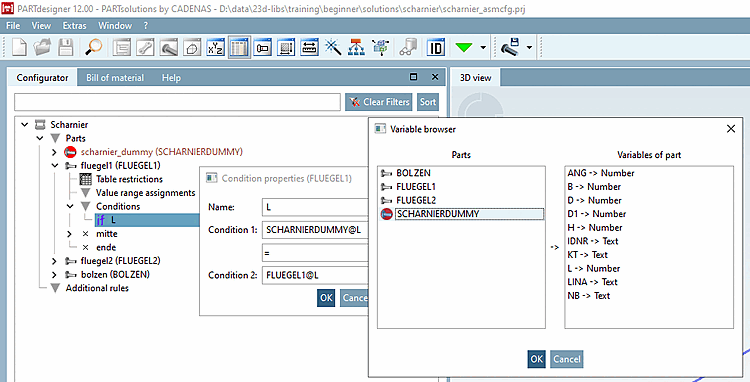This screenshot has width=750, height=382.
Task: Click Cancel in Variable browser dialog
Action: click(567, 359)
